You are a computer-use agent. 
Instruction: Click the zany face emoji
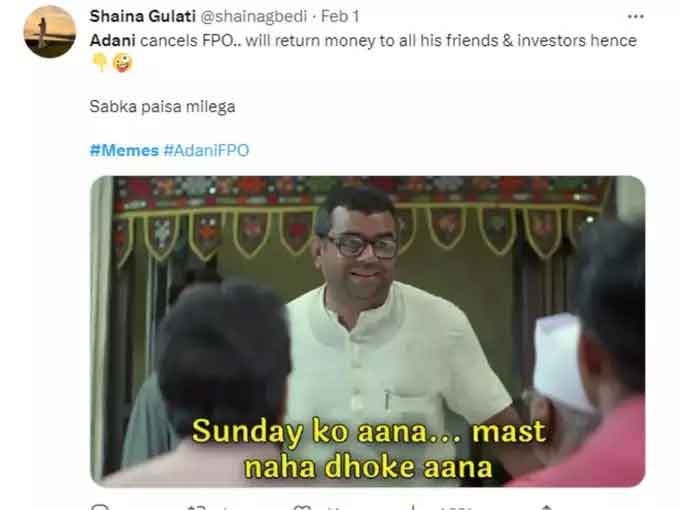point(122,63)
